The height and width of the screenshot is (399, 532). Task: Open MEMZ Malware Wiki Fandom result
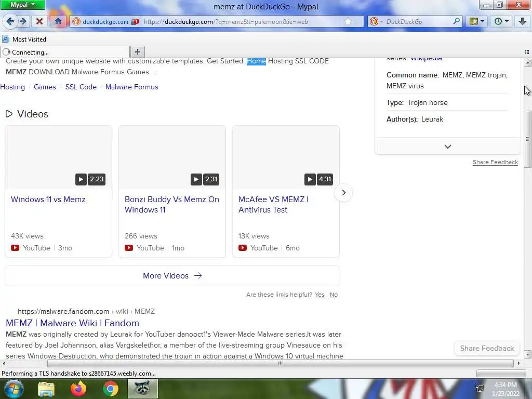[x=72, y=323]
